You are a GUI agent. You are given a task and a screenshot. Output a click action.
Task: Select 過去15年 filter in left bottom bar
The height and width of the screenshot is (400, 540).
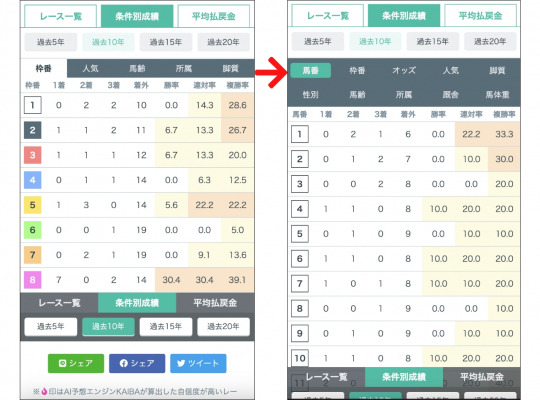click(166, 327)
